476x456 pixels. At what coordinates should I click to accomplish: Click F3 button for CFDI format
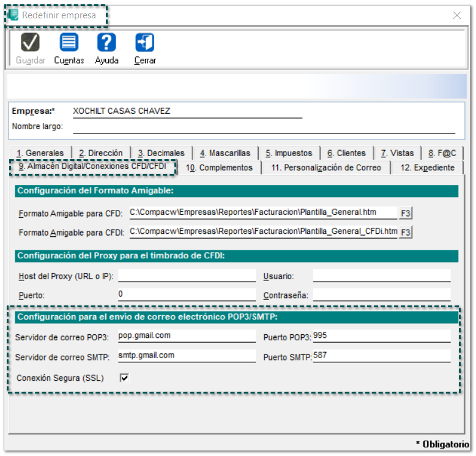click(x=406, y=232)
